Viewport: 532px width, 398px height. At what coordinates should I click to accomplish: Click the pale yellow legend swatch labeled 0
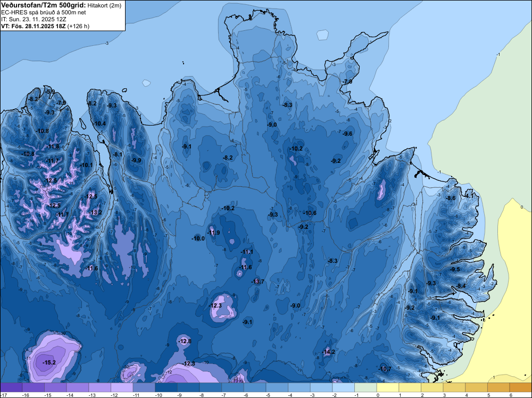pos(387,387)
